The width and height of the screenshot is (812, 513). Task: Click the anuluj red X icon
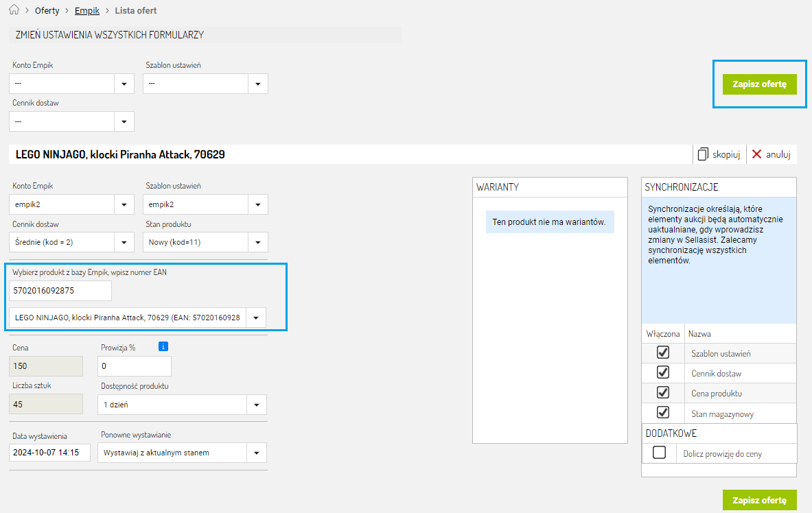tap(757, 154)
